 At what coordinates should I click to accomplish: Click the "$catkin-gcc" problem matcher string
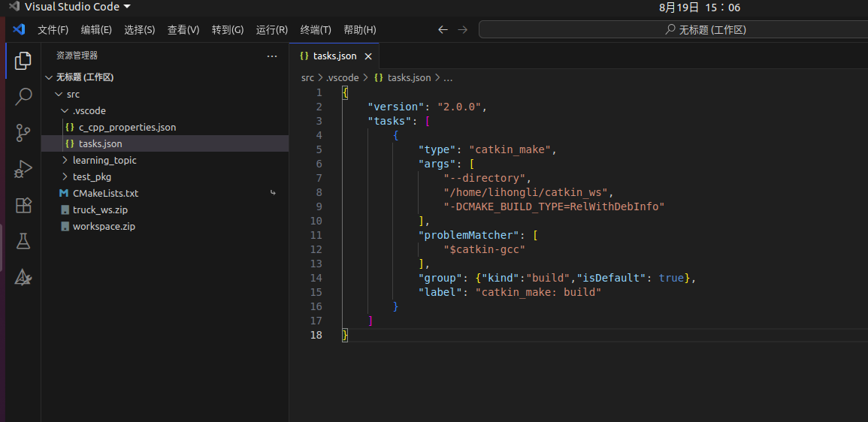pos(485,250)
